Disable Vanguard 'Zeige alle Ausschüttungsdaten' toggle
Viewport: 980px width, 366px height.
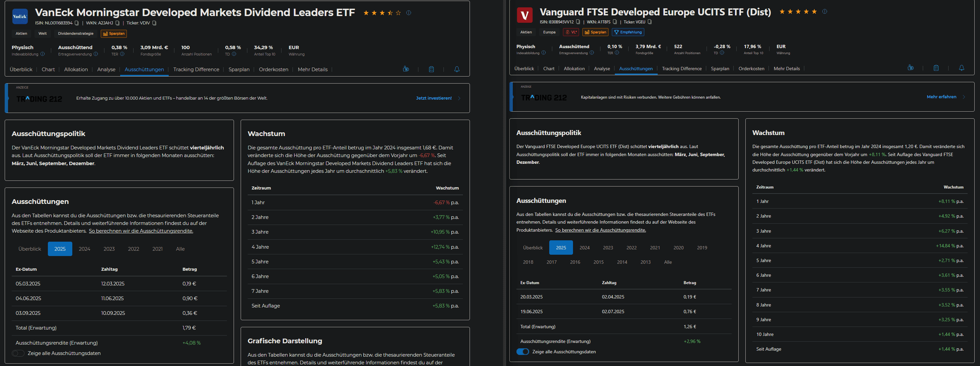pos(523,352)
